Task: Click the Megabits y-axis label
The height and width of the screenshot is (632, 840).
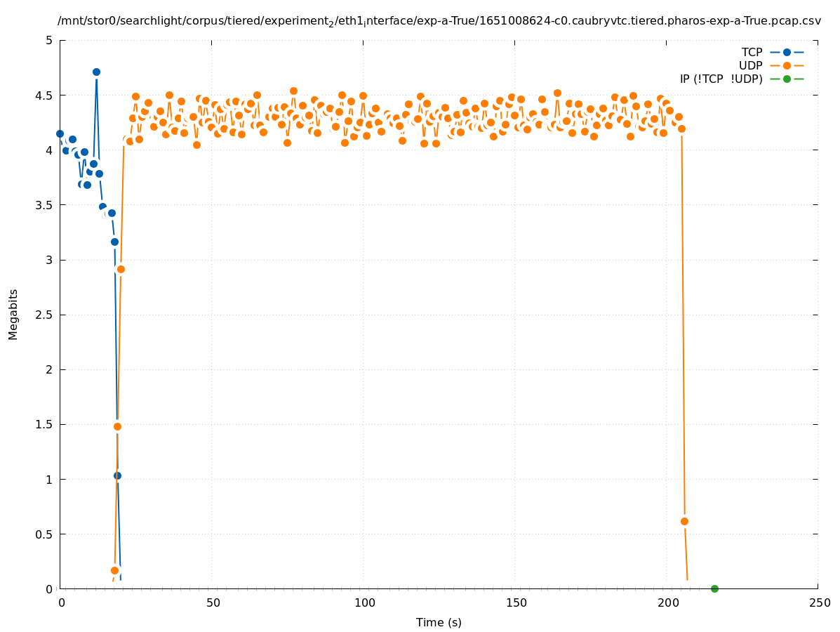Action: [13, 314]
